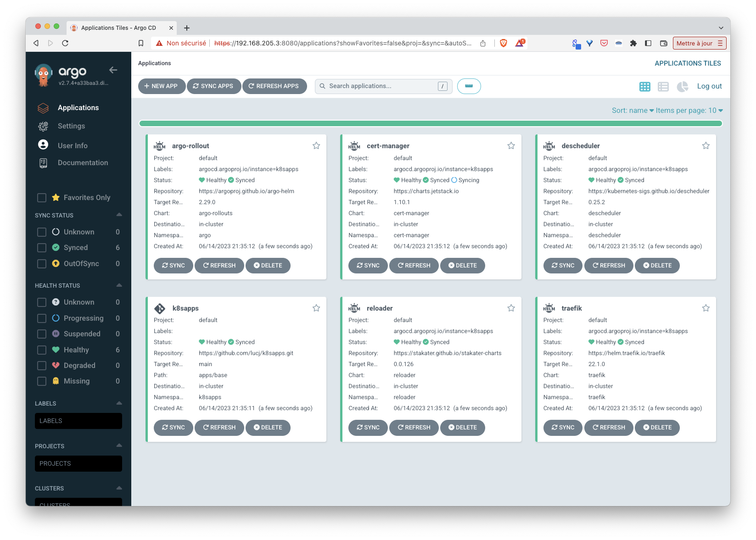Favorite the cert-manager application star

[x=511, y=145]
